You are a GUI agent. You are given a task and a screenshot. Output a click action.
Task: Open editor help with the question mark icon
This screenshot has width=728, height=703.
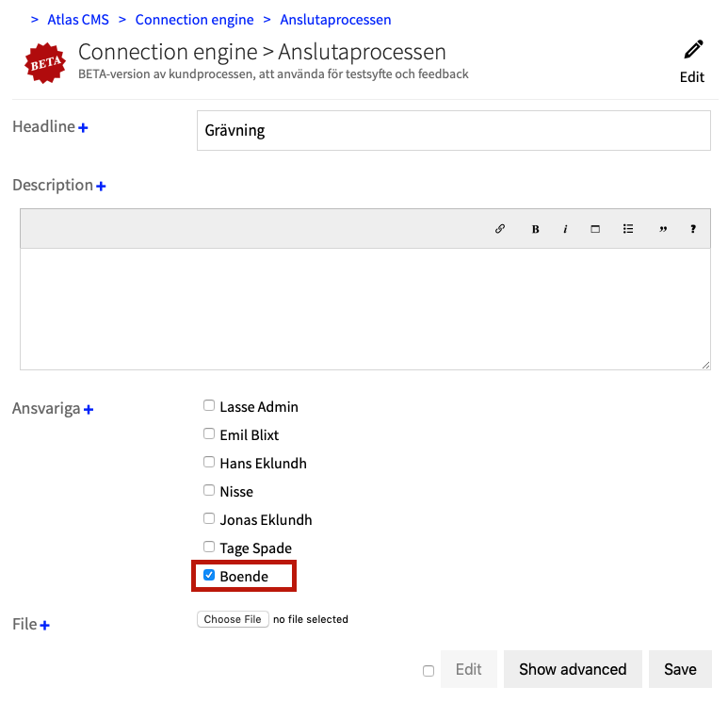[693, 229]
